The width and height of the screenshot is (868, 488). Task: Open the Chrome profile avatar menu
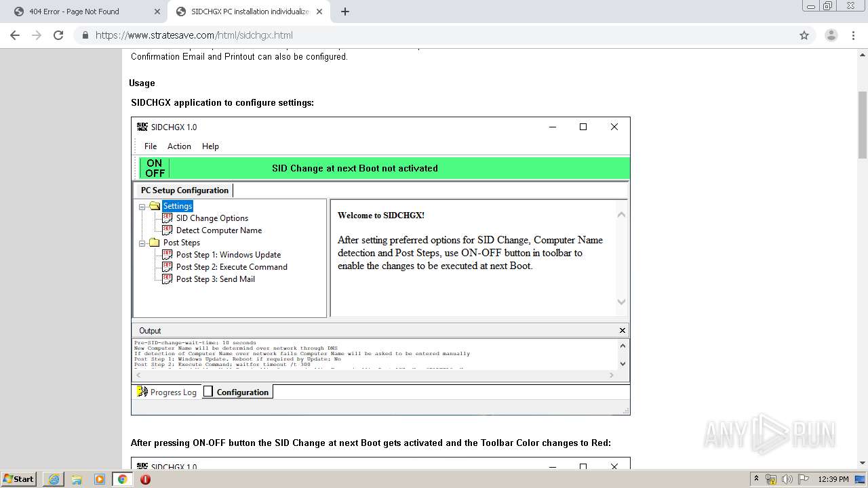(831, 35)
